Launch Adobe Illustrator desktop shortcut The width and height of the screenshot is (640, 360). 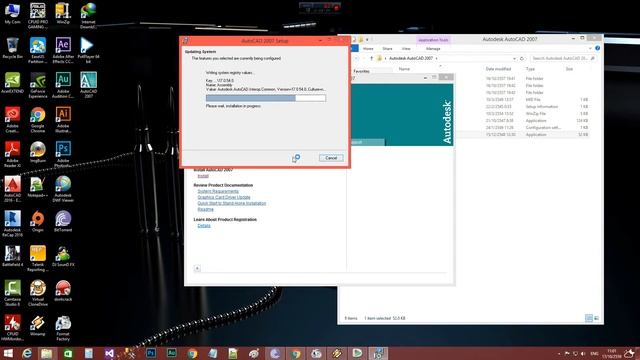click(63, 120)
